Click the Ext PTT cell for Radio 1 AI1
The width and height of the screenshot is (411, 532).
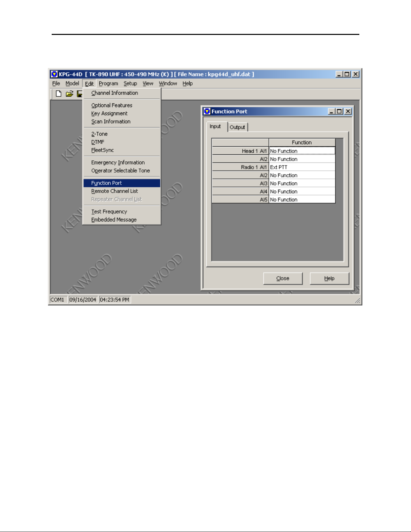(302, 167)
